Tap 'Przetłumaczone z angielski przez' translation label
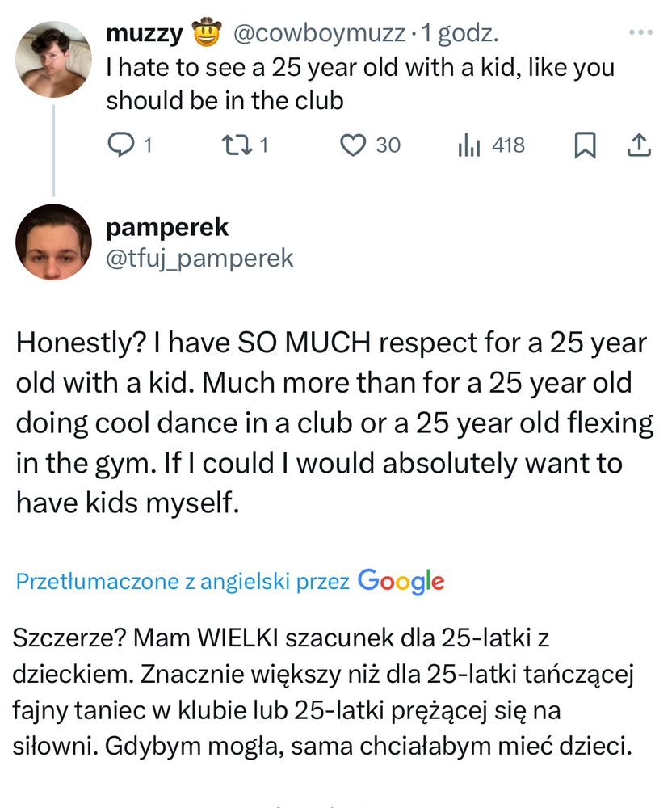The width and height of the screenshot is (672, 808). (183, 581)
